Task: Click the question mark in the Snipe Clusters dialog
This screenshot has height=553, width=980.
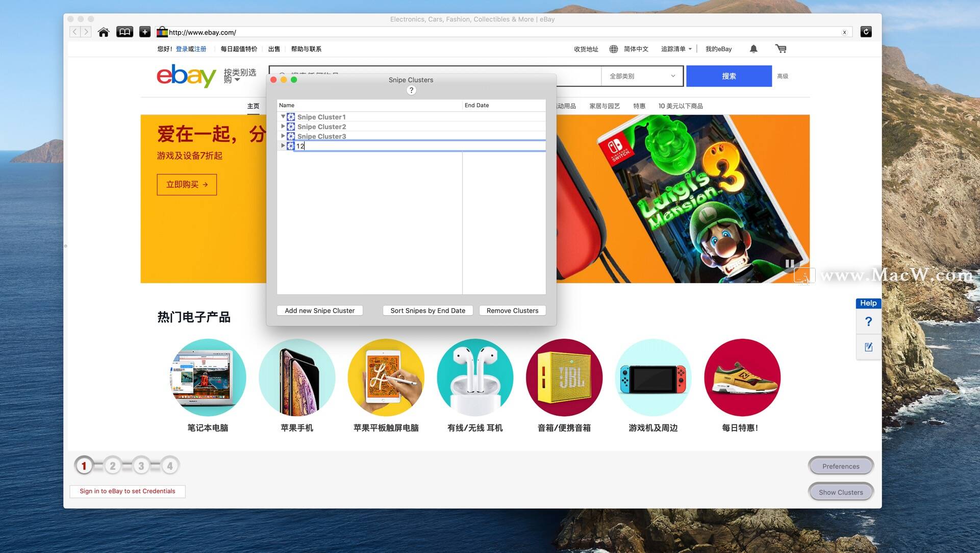Action: tap(411, 90)
